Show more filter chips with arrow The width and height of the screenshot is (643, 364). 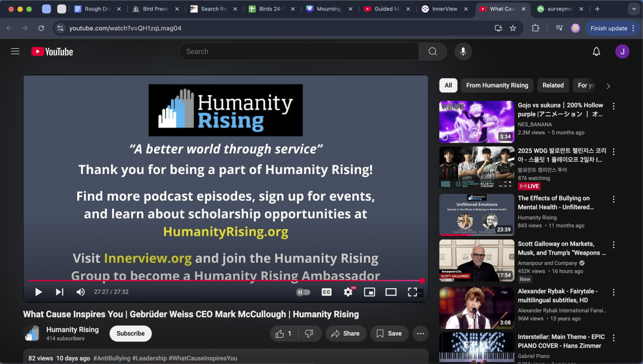[608, 86]
